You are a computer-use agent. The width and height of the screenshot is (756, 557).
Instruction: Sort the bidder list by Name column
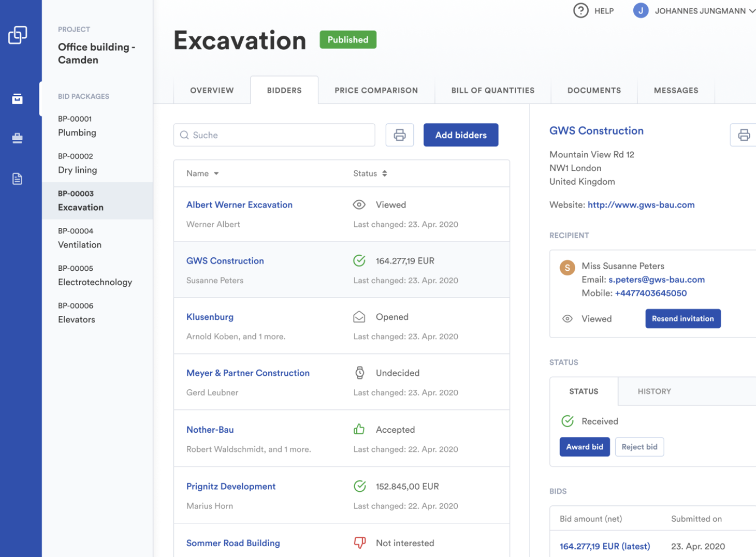(x=202, y=174)
